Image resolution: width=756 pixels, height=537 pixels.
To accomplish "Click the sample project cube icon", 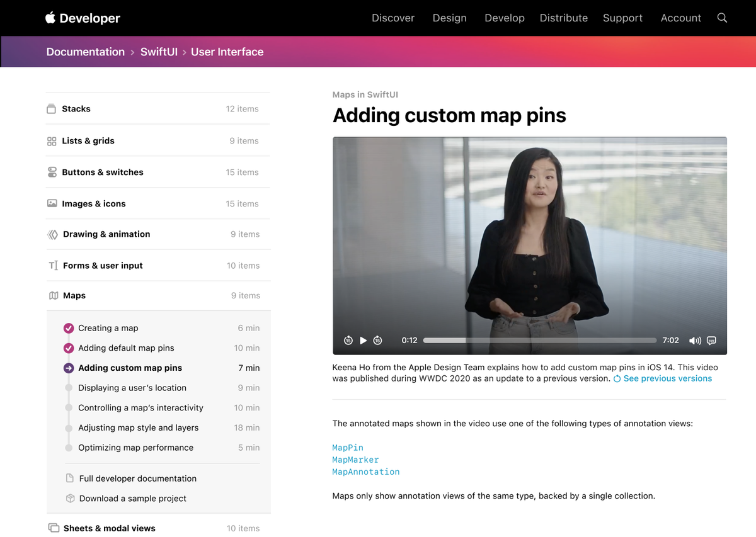I will click(x=70, y=498).
